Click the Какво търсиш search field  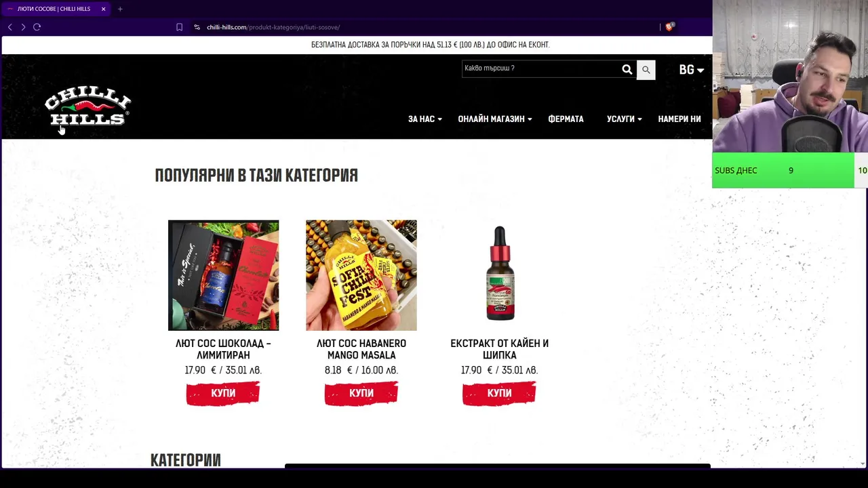point(540,68)
